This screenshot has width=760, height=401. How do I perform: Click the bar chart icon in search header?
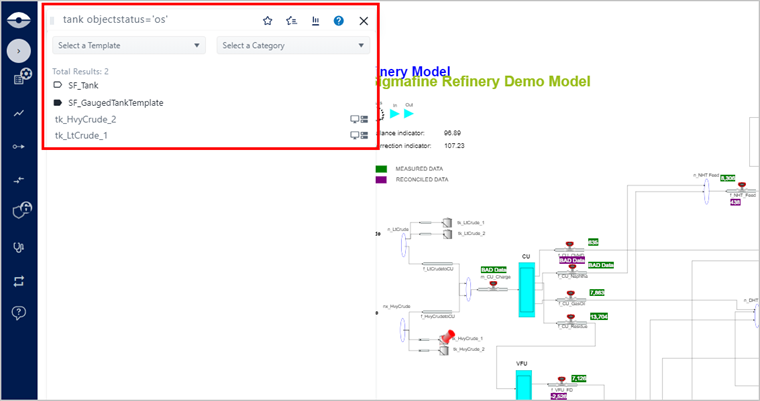click(x=315, y=21)
